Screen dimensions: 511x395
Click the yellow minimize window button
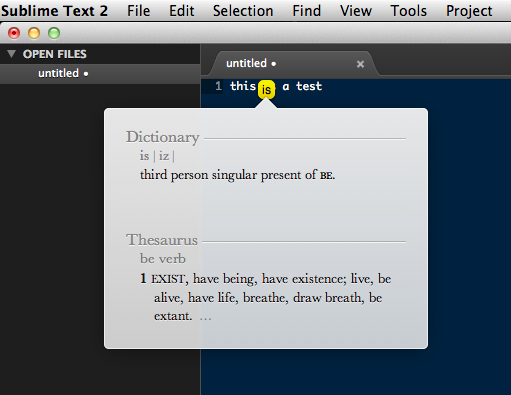(34, 33)
